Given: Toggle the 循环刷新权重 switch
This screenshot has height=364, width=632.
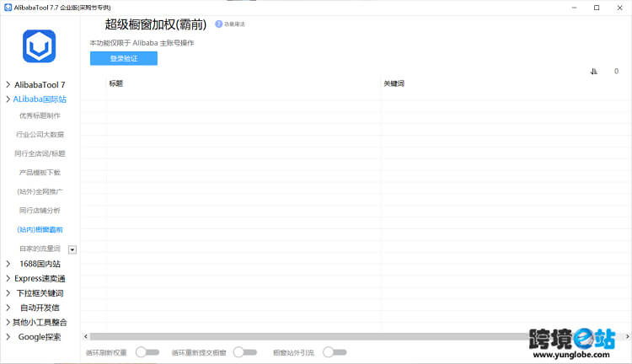Looking at the screenshot, I should tap(147, 352).
